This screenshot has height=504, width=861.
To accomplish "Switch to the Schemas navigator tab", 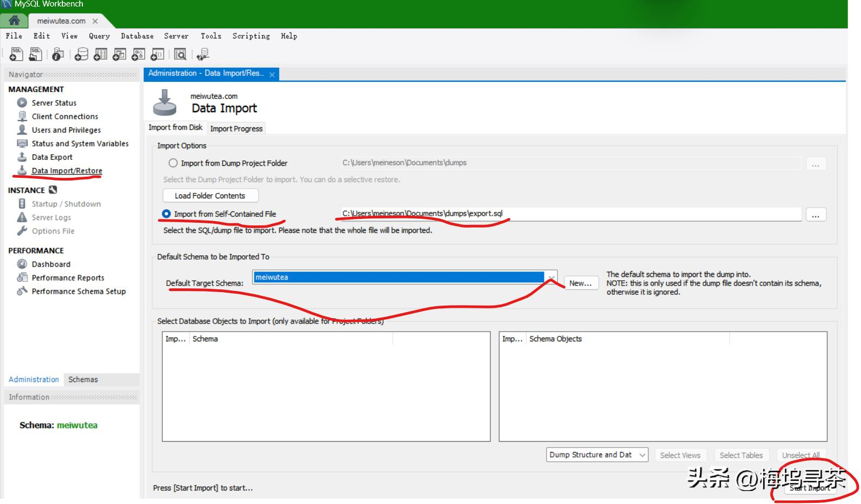I will coord(83,380).
